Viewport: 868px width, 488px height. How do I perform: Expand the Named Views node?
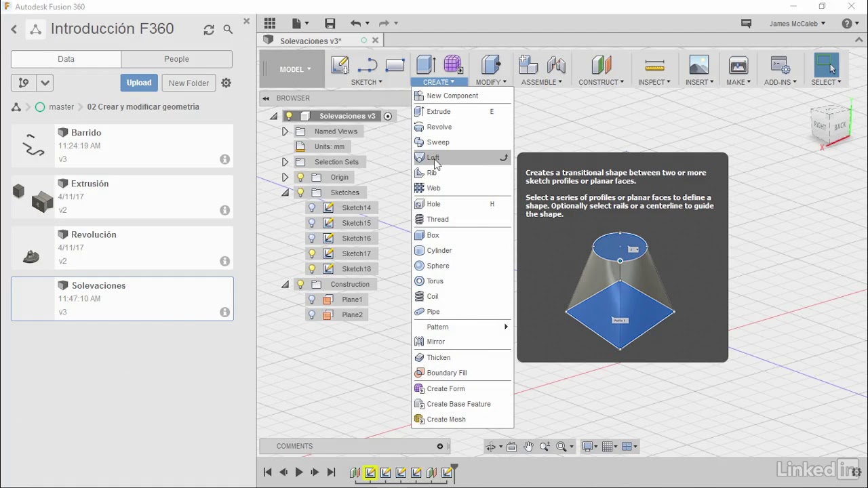coord(285,131)
